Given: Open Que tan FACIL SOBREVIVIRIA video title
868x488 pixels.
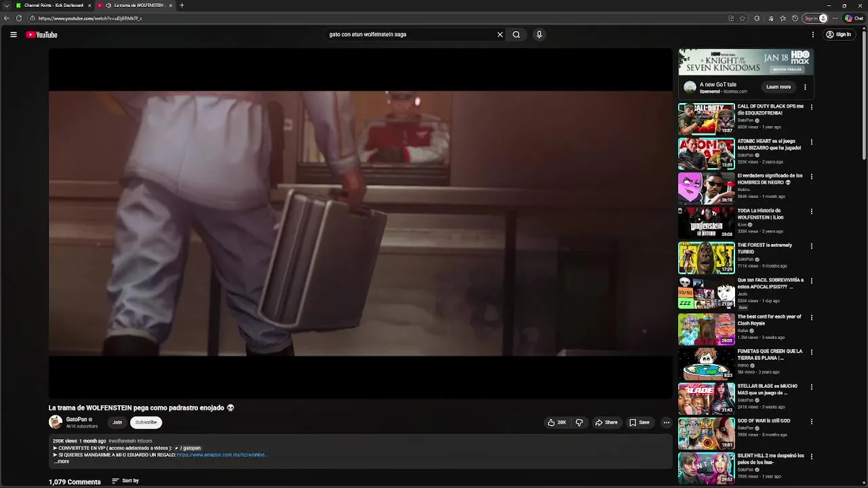Looking at the screenshot, I should (770, 283).
